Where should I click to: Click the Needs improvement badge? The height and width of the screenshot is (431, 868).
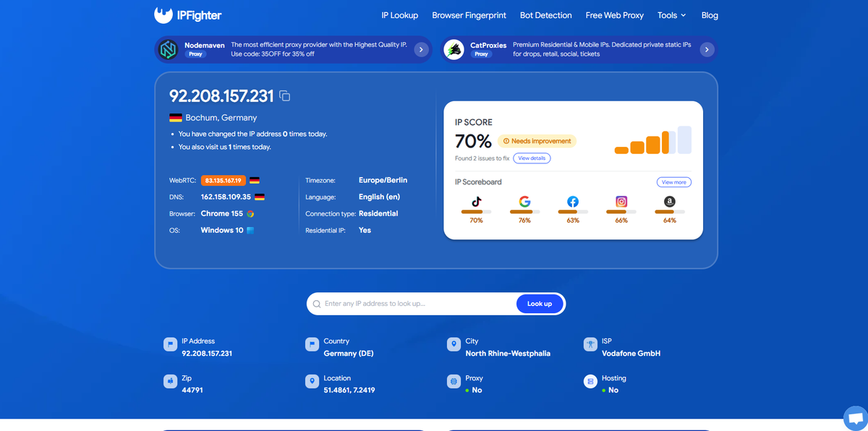pyautogui.click(x=537, y=141)
